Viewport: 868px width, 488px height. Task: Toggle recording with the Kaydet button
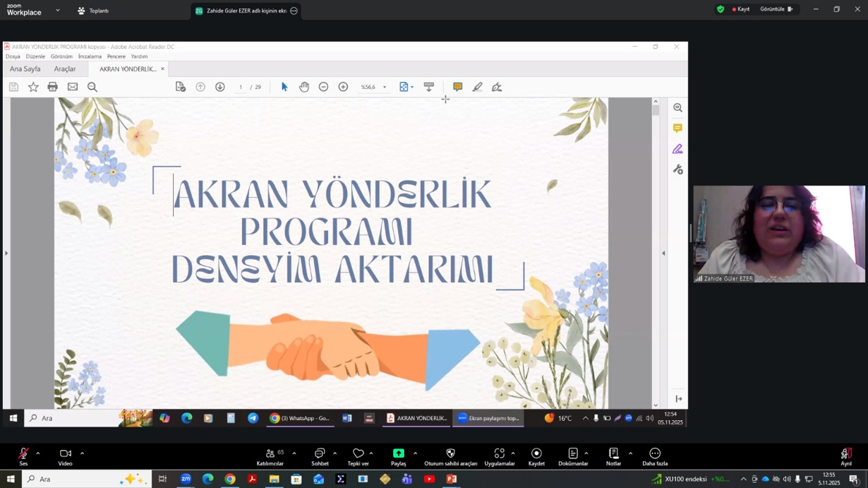pyautogui.click(x=536, y=456)
